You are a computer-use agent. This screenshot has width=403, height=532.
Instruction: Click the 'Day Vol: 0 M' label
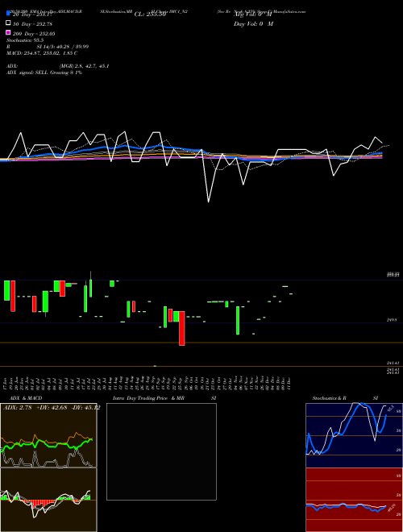point(253,24)
